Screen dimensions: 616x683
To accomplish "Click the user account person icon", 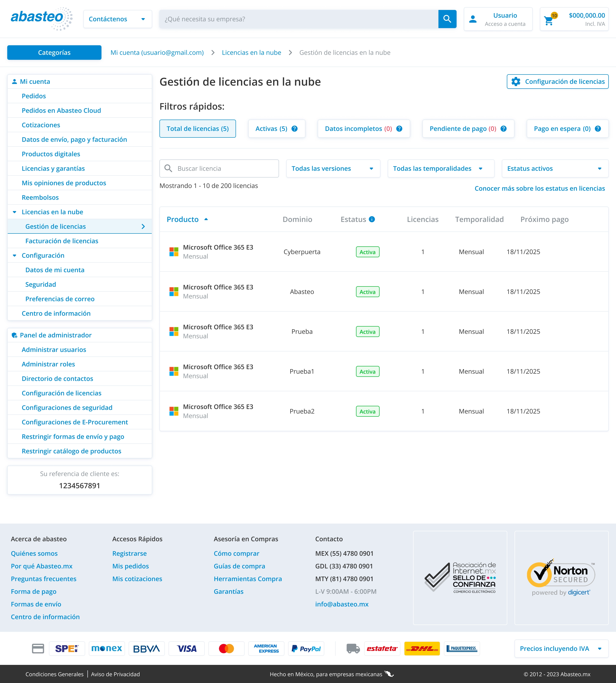I will click(472, 19).
